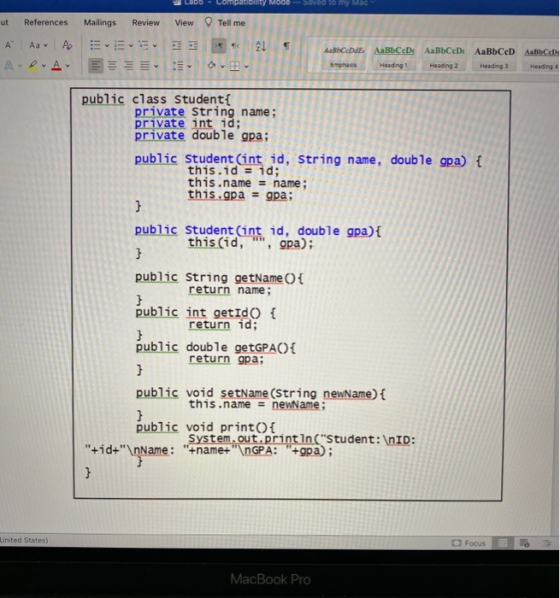Screen dimensions: 560x598
Task: Open the Text Effects dropdown arrow
Action: coord(19,66)
